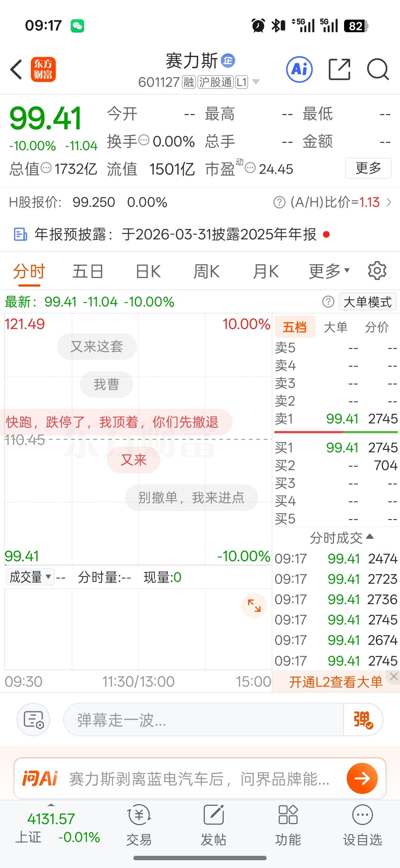This screenshot has width=400, height=868.
Task: Tap the battery indicator showing 82
Action: pos(356,26)
